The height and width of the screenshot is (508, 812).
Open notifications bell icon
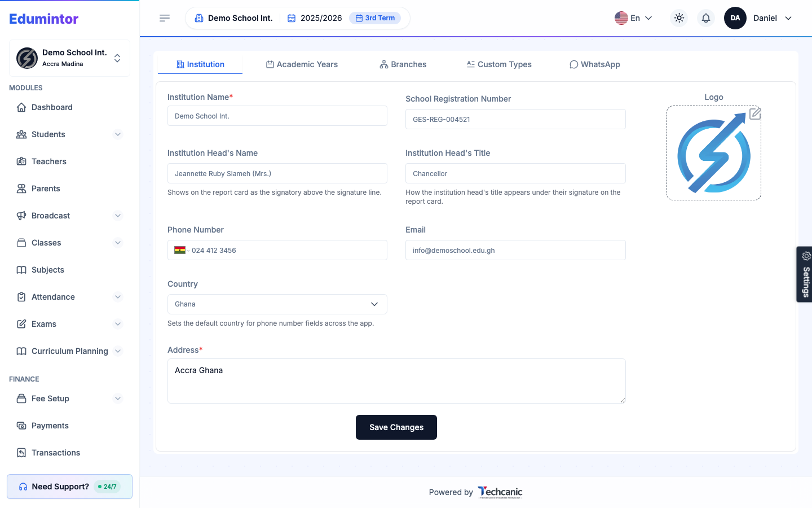click(x=706, y=18)
